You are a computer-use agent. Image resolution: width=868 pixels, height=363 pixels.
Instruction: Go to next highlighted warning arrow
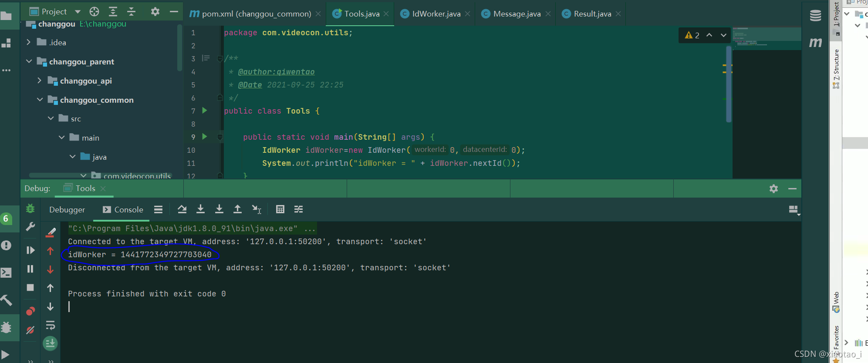[723, 35]
